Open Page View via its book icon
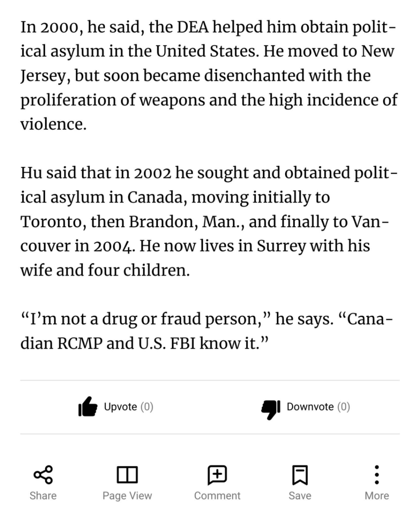Viewport: 420px width, 517px height. coord(127,475)
